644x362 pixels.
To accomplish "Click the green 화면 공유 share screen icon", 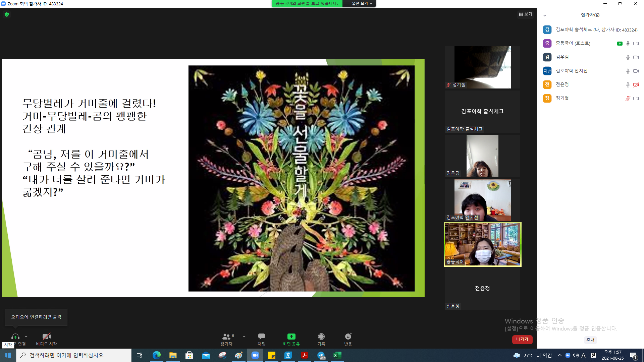I will click(x=291, y=336).
